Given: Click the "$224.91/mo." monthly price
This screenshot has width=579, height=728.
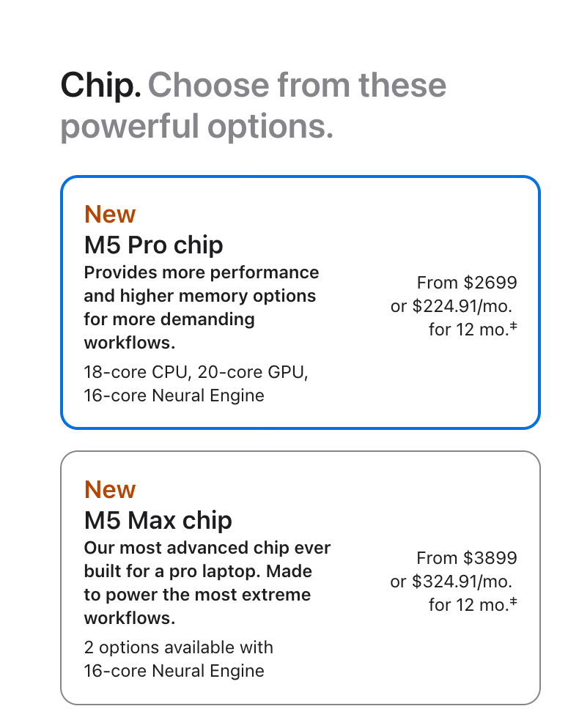Looking at the screenshot, I should pyautogui.click(x=462, y=306).
